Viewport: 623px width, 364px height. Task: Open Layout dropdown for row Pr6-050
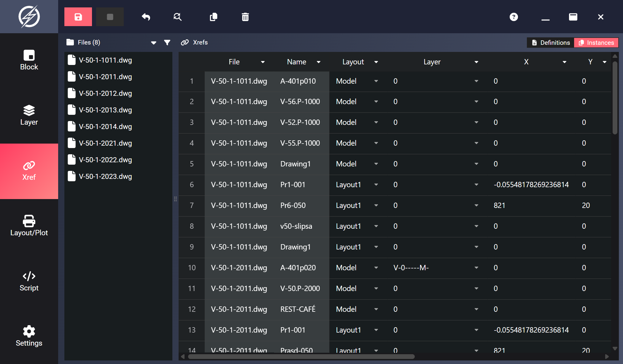point(376,205)
